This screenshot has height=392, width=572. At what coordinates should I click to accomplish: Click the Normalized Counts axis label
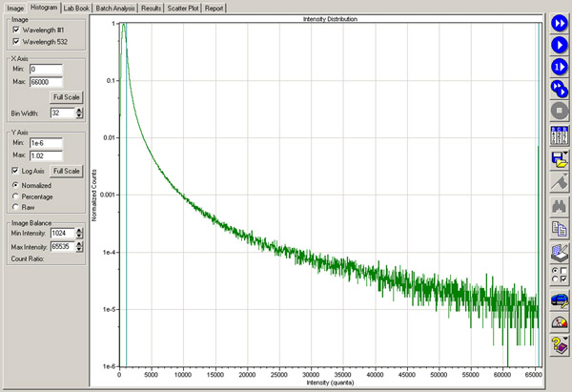[x=94, y=196]
